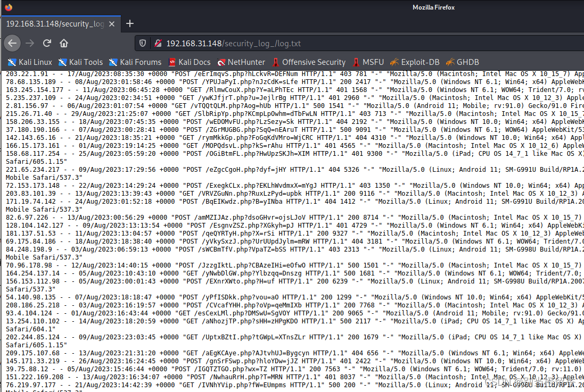Click log IP address 76.219.97.177

pyautogui.click(x=30, y=385)
